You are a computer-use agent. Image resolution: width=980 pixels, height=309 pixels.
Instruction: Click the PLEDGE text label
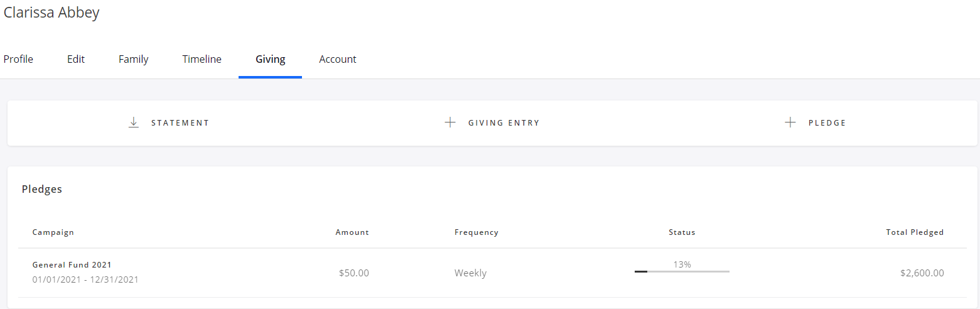click(827, 123)
